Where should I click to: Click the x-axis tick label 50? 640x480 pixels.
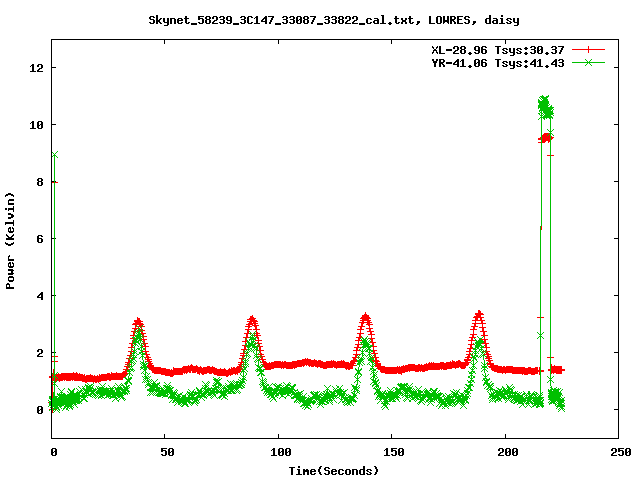click(167, 452)
